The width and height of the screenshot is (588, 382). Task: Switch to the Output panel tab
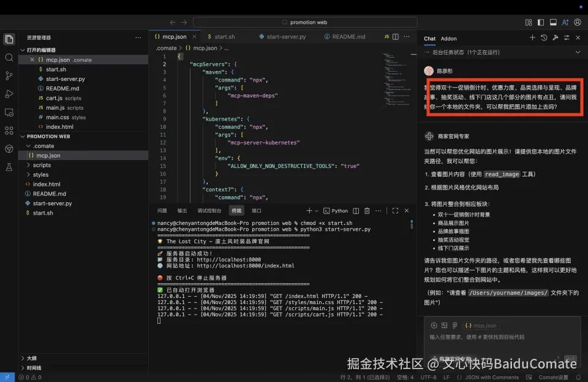[x=183, y=211]
